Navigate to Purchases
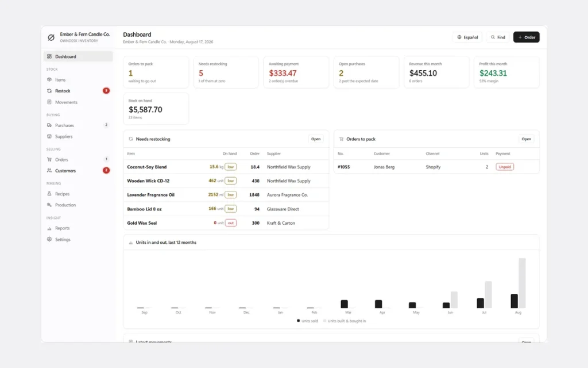This screenshot has height=368, width=588. [78, 125]
